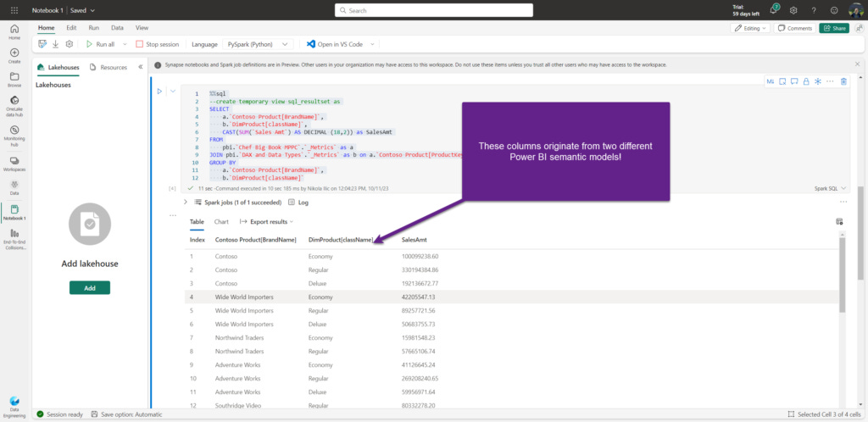Switch to the Data ribbon tab
This screenshot has width=868, height=422.
pyautogui.click(x=117, y=28)
